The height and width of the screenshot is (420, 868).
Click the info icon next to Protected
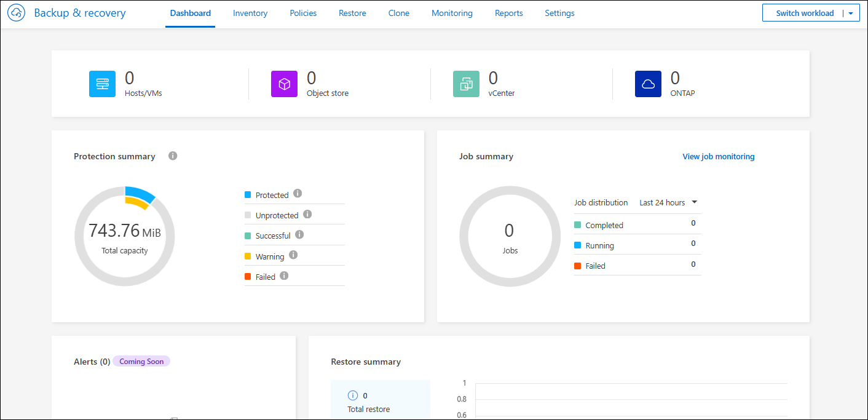[298, 194]
